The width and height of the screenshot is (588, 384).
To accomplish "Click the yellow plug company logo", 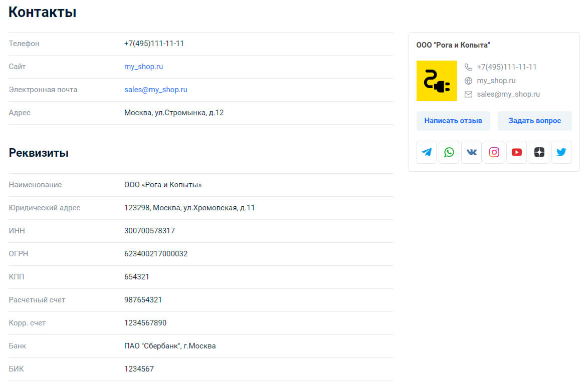I will coord(437,81).
